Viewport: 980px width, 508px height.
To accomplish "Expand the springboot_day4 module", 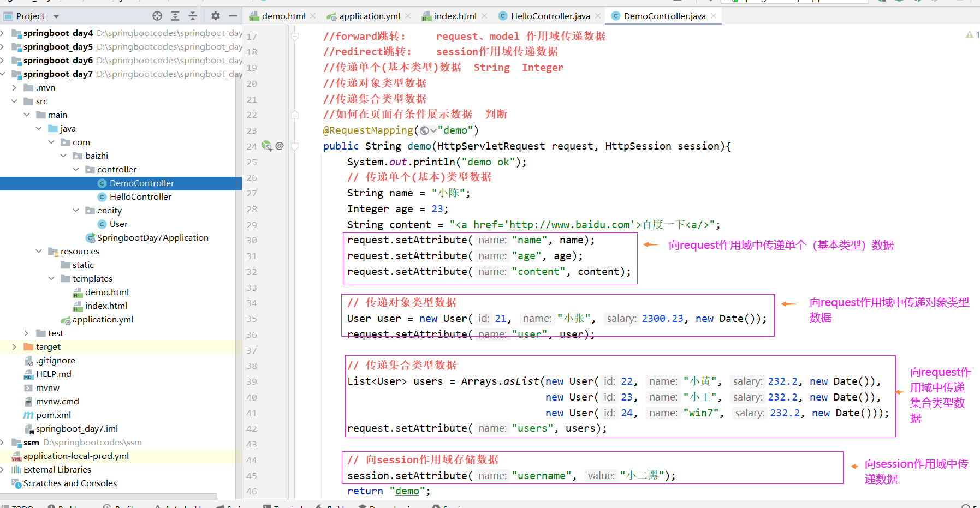I will 3,33.
